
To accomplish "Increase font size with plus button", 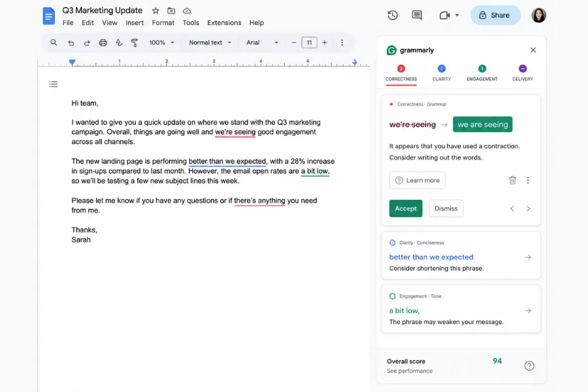I will pos(325,42).
